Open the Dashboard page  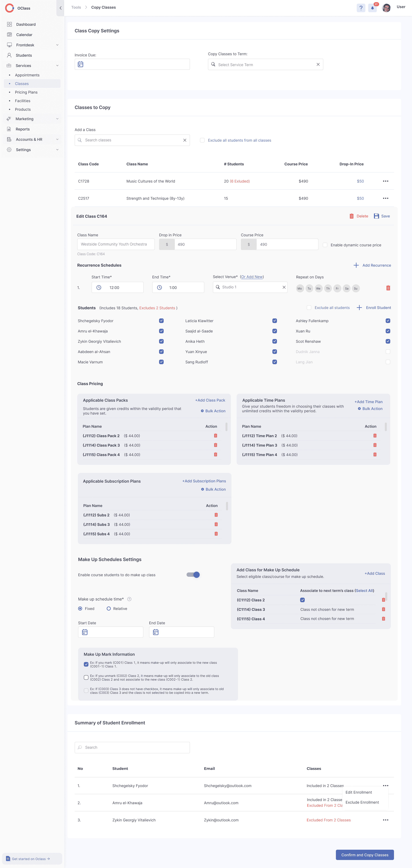26,25
